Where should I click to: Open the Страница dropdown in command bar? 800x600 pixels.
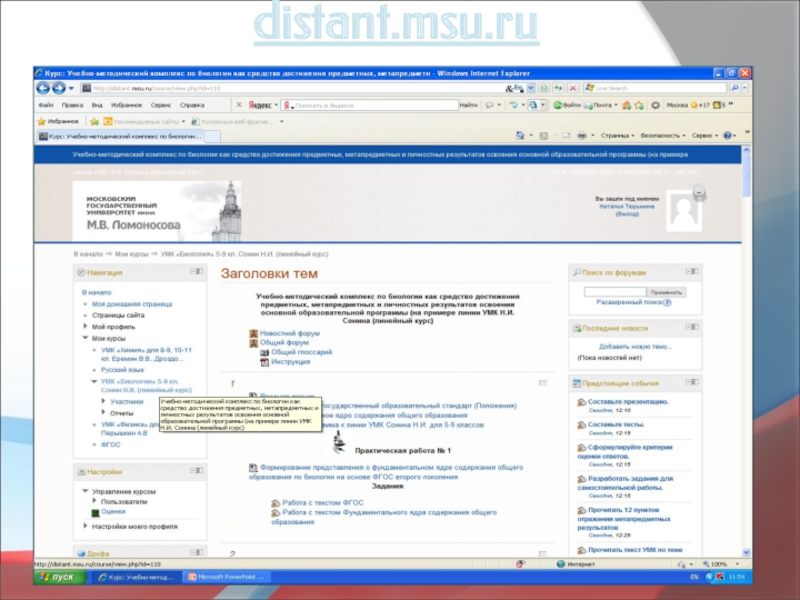click(617, 136)
